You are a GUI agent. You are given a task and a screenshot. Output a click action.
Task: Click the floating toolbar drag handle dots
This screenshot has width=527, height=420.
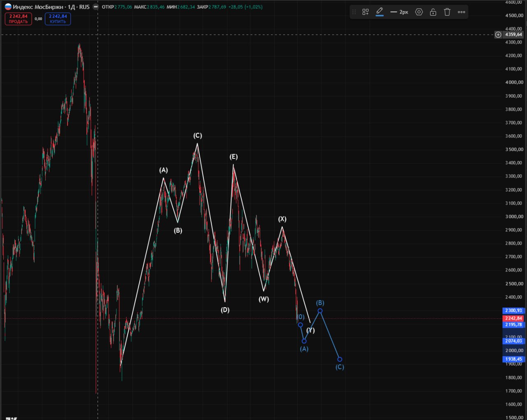point(354,12)
